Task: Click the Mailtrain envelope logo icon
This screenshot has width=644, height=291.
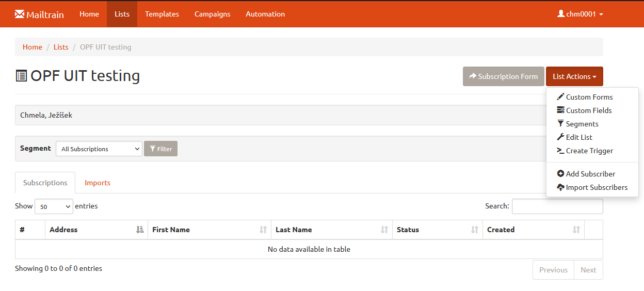Action: (x=20, y=14)
